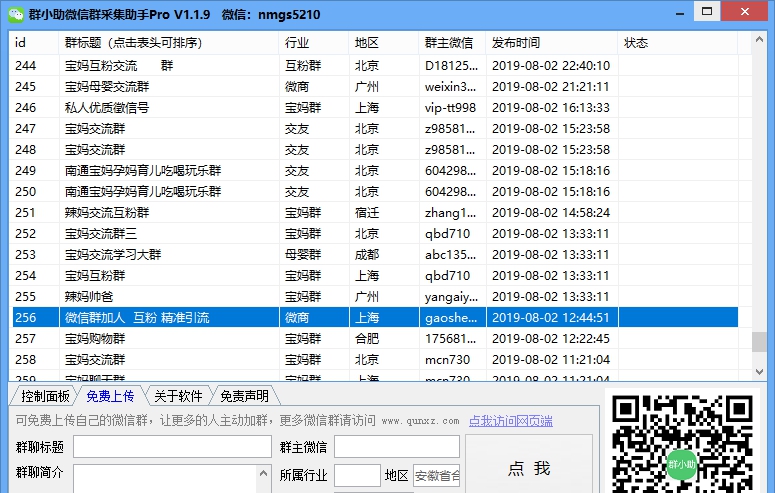
Task: Click the WeChat app icon in title bar
Action: tap(16, 14)
